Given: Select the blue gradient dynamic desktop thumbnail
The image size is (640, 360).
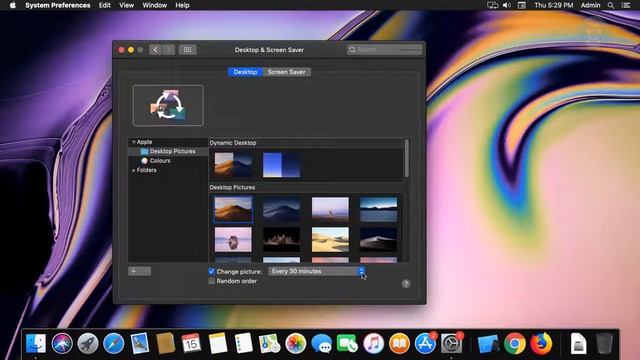Looking at the screenshot, I should pos(282,165).
